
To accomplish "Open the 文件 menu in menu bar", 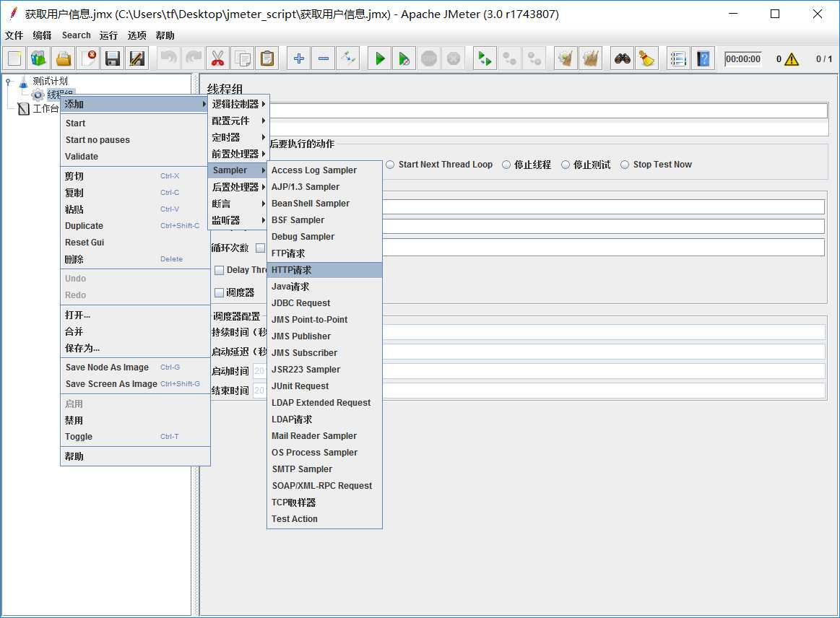I will 14,35.
